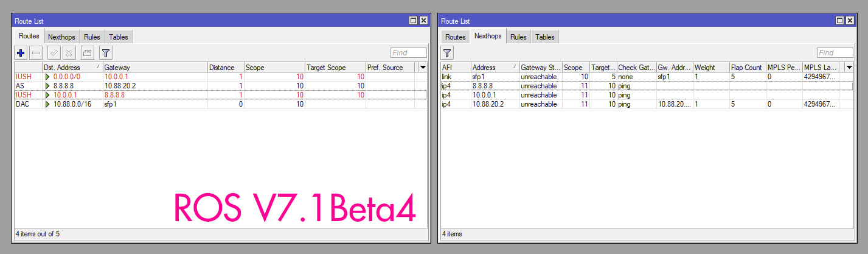Image resolution: width=868 pixels, height=254 pixels.
Task: Select the link sfp1 nexthop row
Action: click(647, 77)
